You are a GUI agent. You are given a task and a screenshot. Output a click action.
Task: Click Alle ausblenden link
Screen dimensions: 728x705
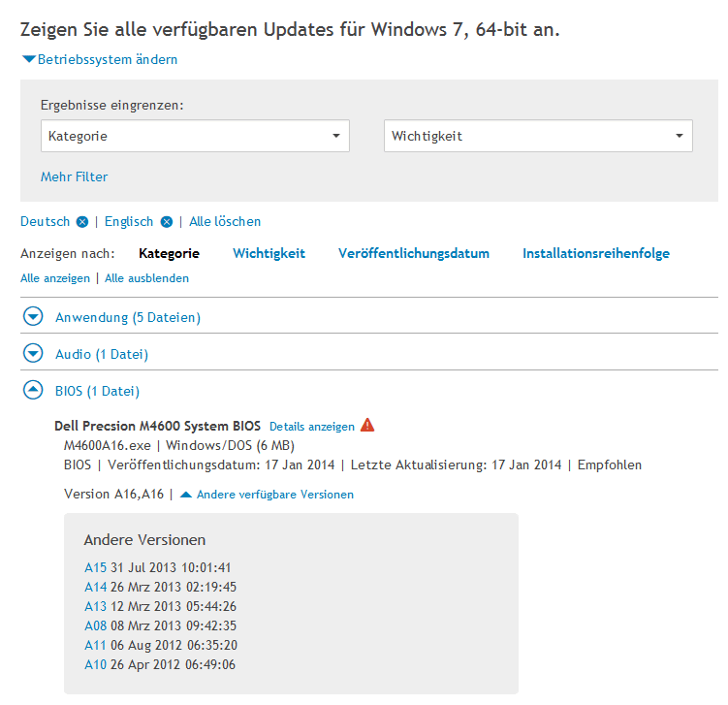(x=146, y=278)
